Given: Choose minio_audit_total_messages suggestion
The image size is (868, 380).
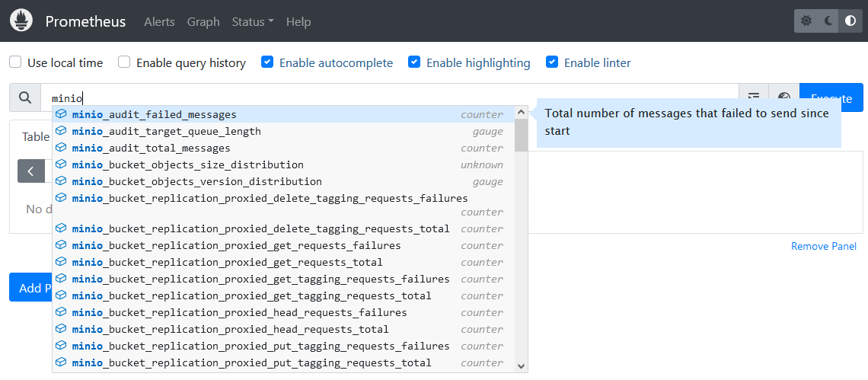Looking at the screenshot, I should [x=283, y=148].
